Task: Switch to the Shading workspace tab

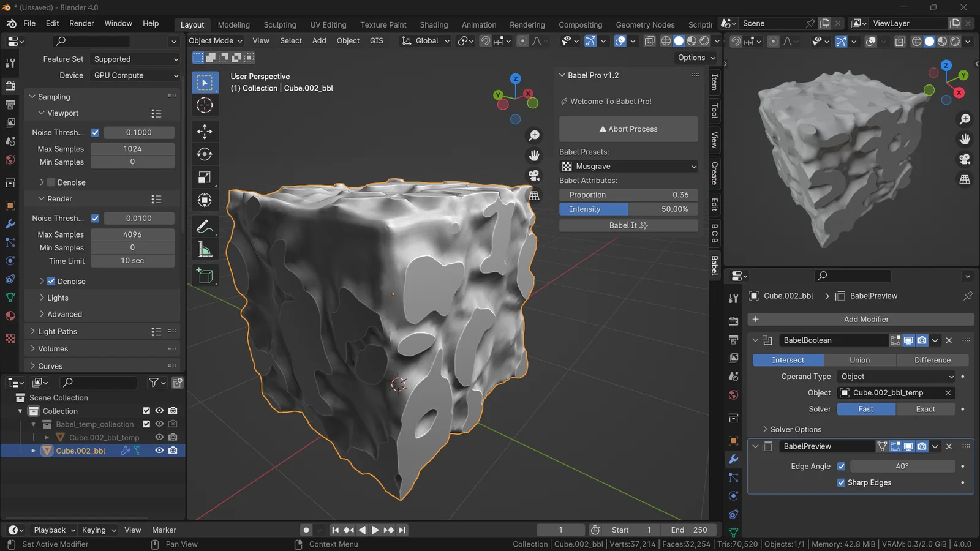Action: pos(434,24)
